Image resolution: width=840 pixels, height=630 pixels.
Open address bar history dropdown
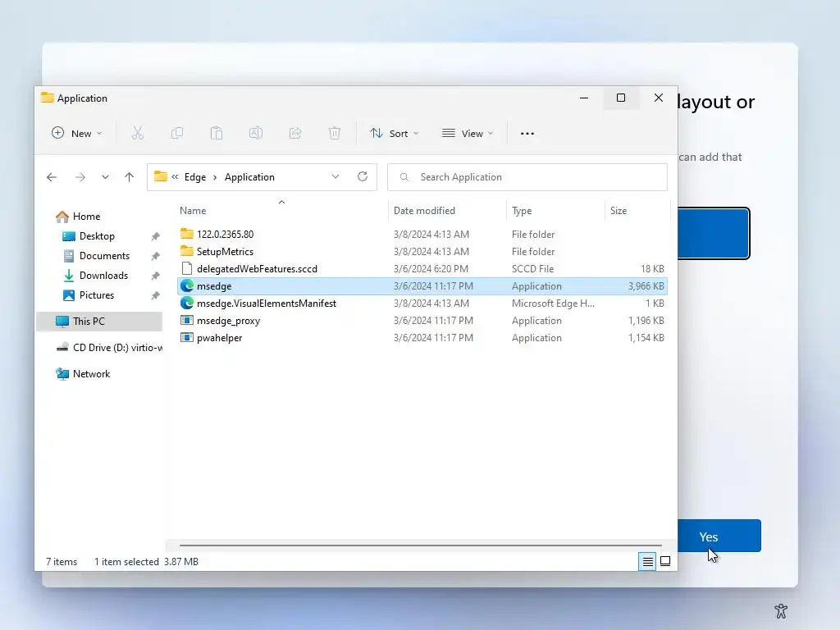pyautogui.click(x=336, y=177)
